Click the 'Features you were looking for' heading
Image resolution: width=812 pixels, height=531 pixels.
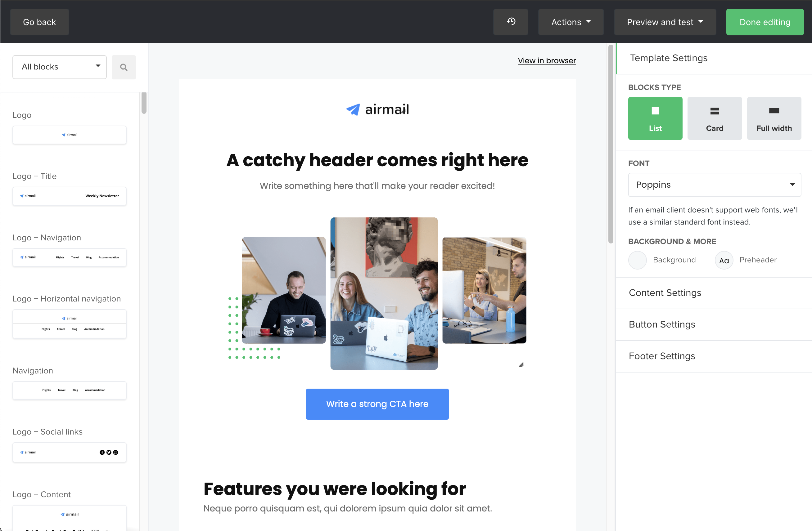click(335, 489)
